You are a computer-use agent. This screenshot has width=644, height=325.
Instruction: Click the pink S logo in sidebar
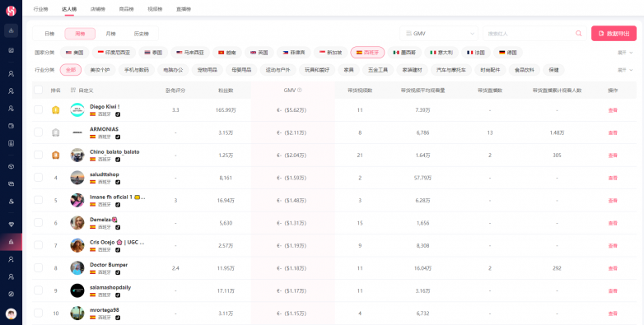point(11,11)
